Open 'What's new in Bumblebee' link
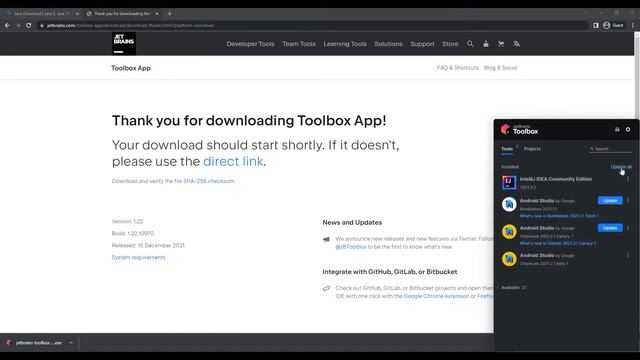The width and height of the screenshot is (640, 360). coord(559,216)
